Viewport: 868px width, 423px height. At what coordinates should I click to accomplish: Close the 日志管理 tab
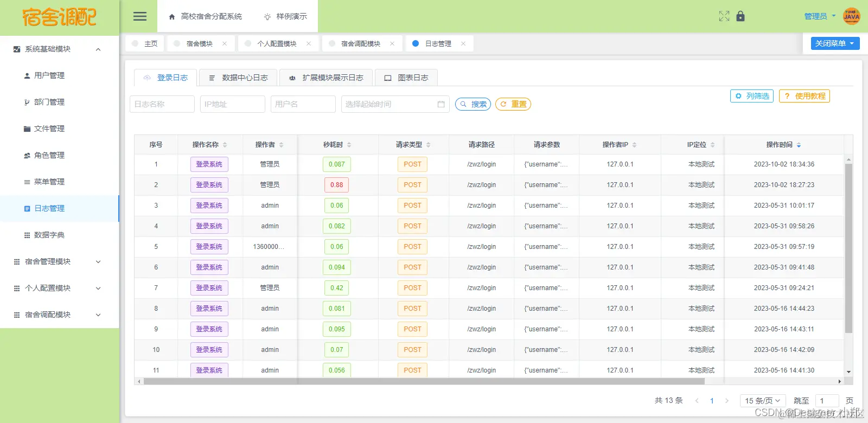pos(463,43)
